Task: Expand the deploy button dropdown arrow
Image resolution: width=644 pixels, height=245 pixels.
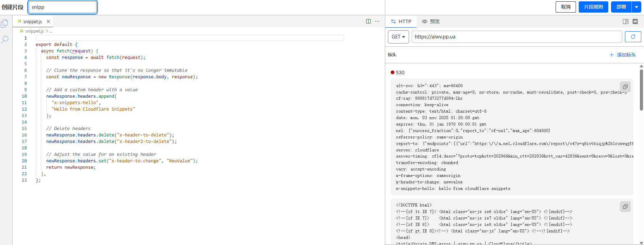Action: pyautogui.click(x=636, y=7)
